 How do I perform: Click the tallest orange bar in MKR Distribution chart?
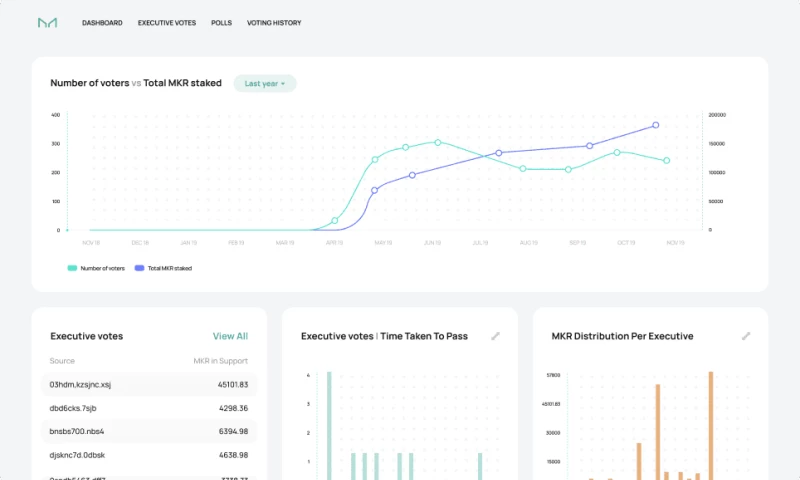711,425
